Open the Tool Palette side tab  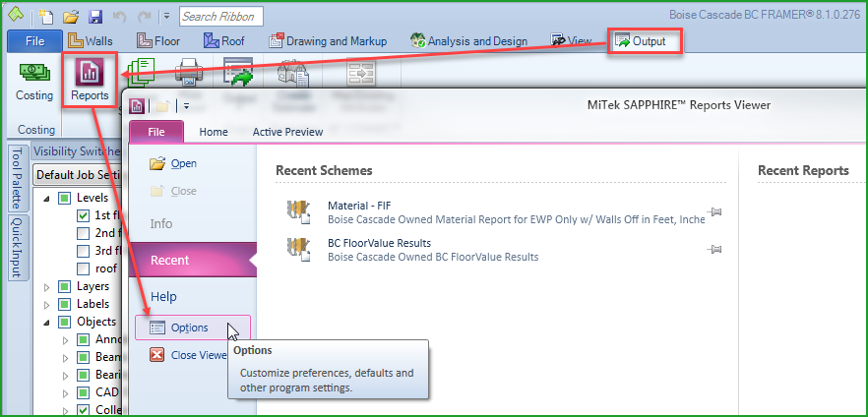point(19,179)
